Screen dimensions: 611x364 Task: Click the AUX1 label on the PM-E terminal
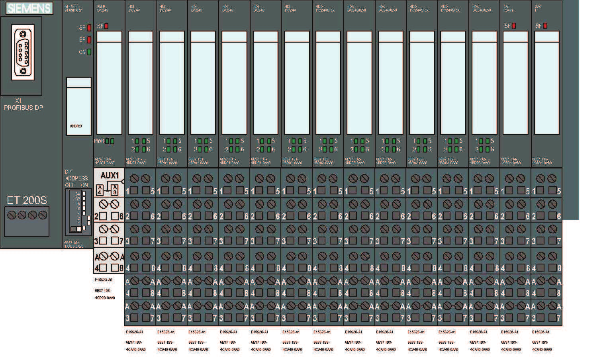pyautogui.click(x=110, y=175)
